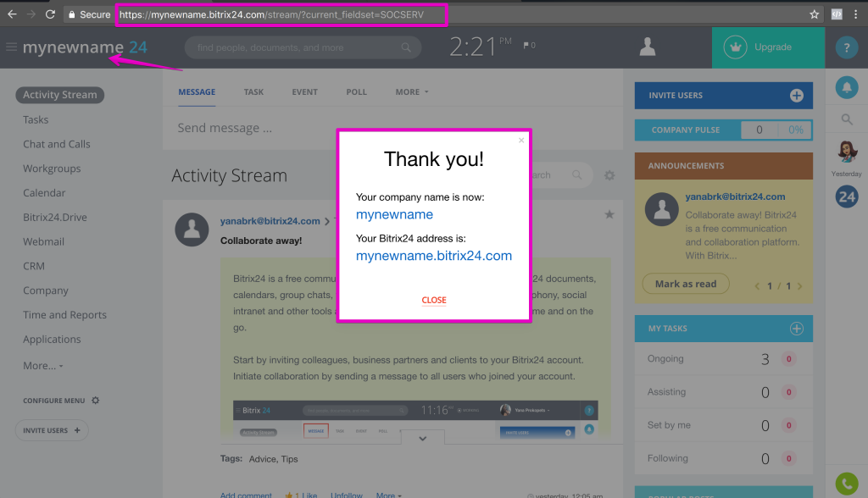Click the browser back arrow

pos(12,14)
